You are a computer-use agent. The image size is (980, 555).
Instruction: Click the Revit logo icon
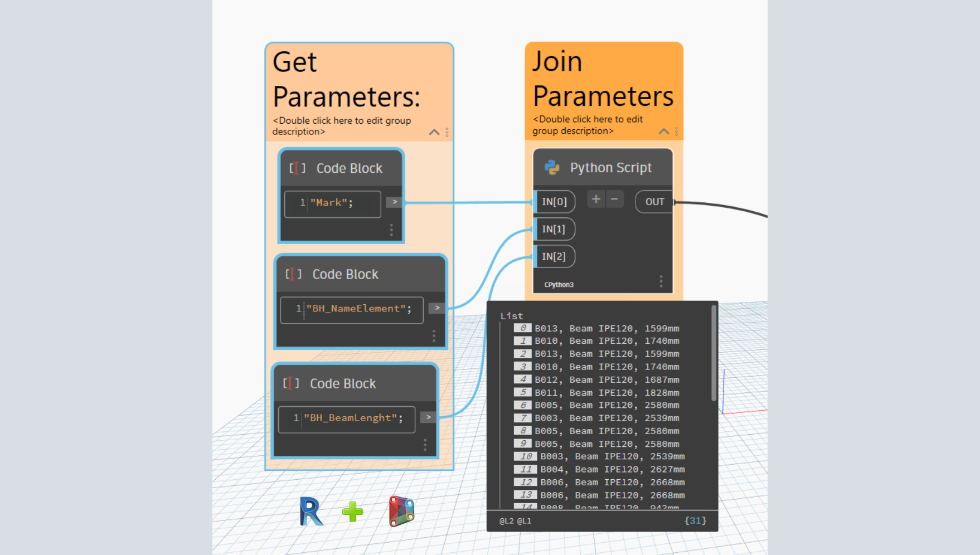coord(311,512)
